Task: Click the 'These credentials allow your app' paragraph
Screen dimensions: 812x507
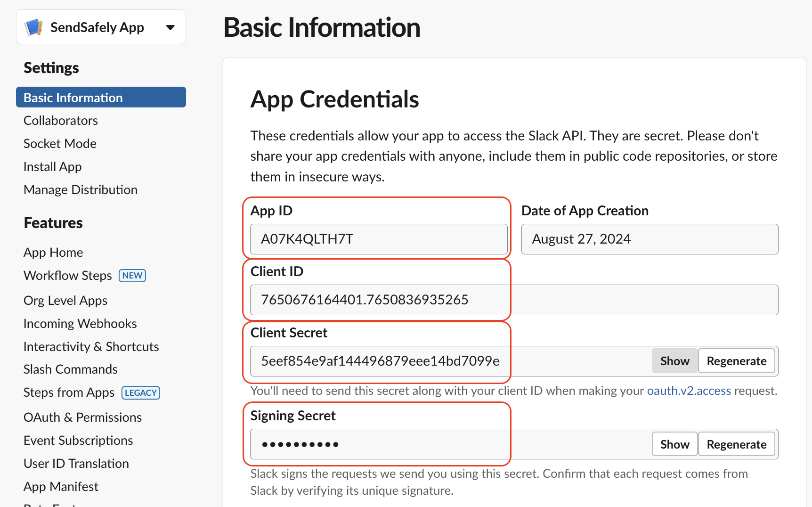Action: pos(514,156)
